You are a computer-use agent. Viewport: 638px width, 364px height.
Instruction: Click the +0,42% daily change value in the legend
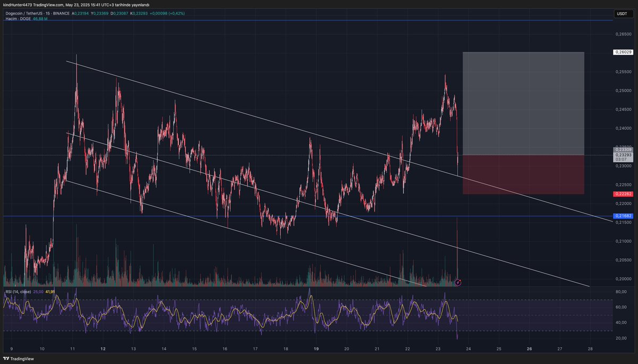pyautogui.click(x=178, y=13)
